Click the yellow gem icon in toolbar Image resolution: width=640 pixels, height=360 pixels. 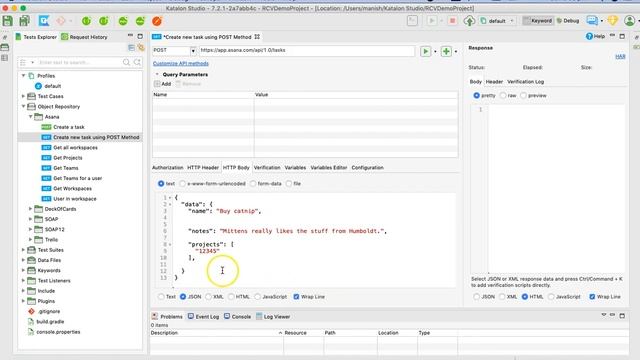(x=612, y=20)
